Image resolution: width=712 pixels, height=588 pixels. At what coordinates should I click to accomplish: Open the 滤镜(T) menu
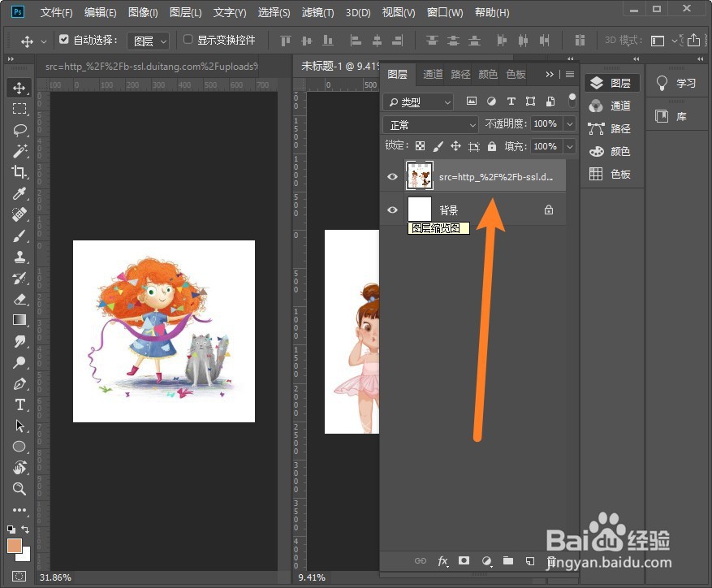click(318, 13)
